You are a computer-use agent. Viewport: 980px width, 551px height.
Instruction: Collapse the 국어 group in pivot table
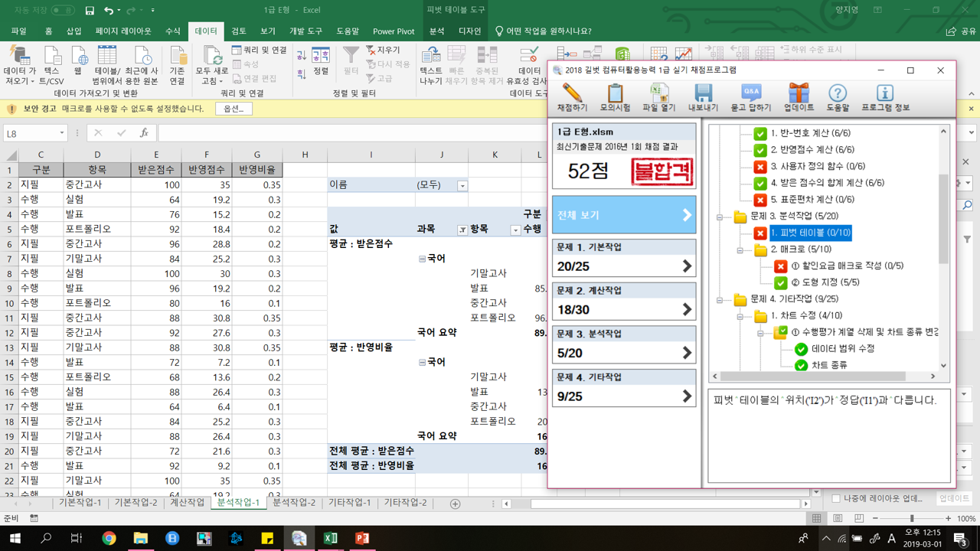tap(422, 259)
